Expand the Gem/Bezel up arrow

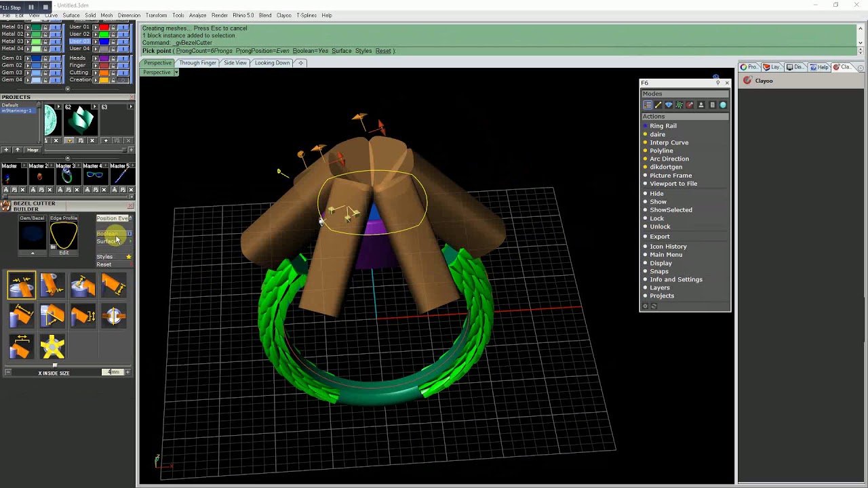(x=33, y=253)
